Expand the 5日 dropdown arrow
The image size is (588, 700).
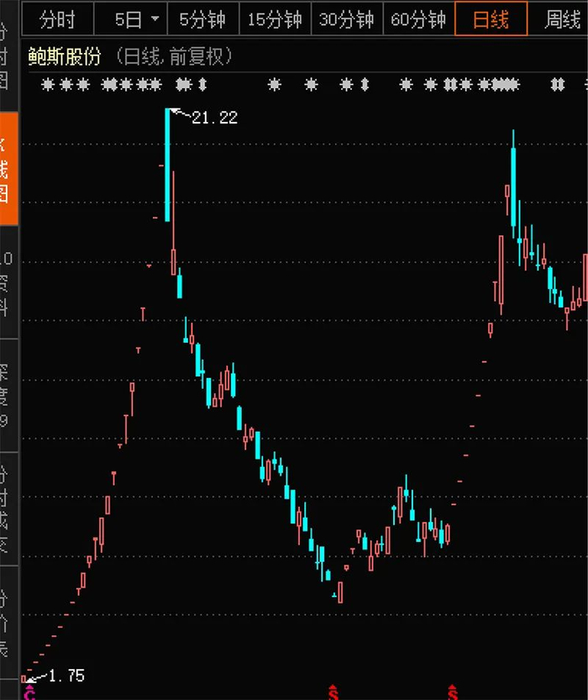click(155, 18)
